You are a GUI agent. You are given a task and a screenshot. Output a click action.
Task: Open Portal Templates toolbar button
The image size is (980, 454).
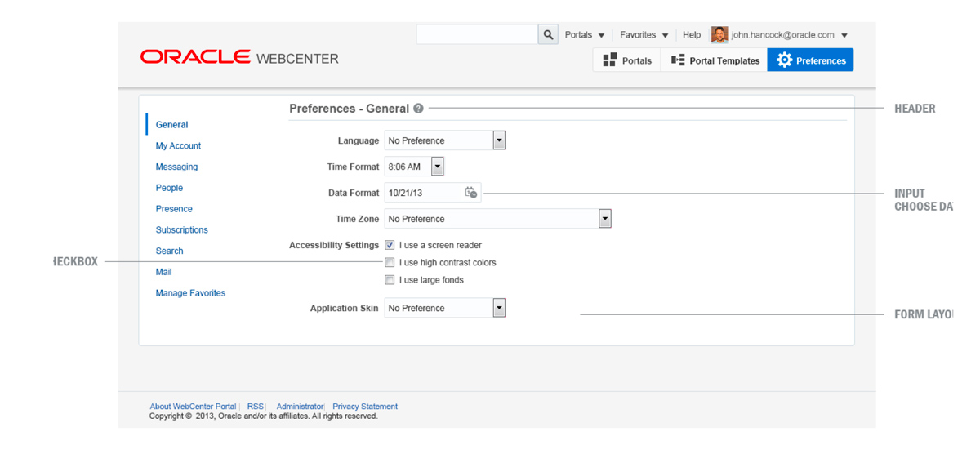pos(715,60)
